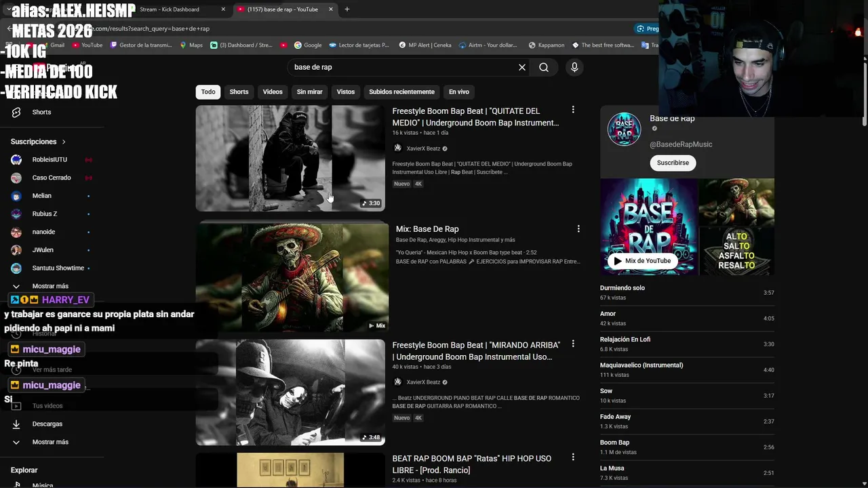Close the Stream - Kick Dashboard tab
Screen dimensions: 868x488
[x=223, y=9]
